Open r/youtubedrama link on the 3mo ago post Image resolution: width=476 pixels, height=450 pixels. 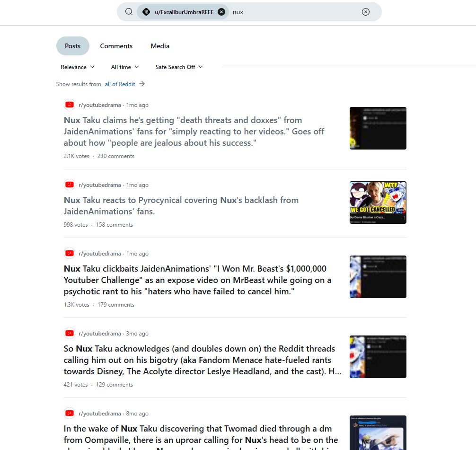[x=99, y=334]
